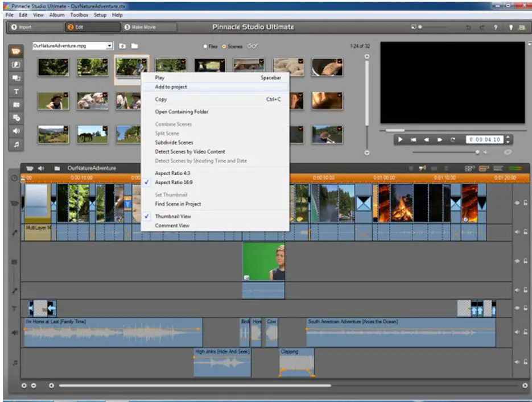Lock the music track containing the Clapping clip
Image resolution: width=532 pixels, height=402 pixels.
525,362
